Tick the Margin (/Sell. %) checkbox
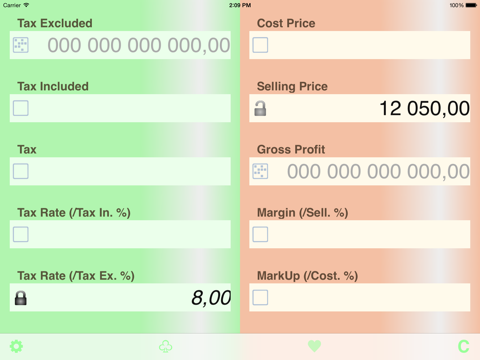 (260, 234)
